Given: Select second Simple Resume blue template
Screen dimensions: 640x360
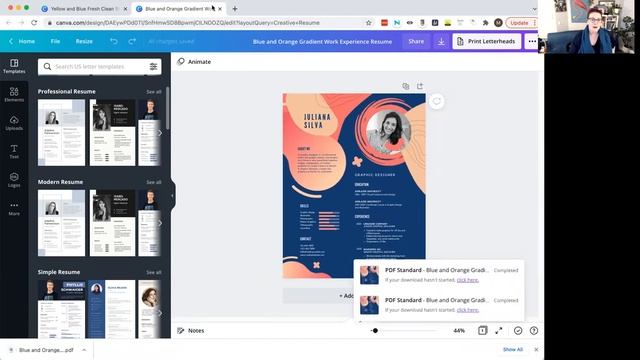Looking at the screenshot, I should pyautogui.click(x=112, y=309).
